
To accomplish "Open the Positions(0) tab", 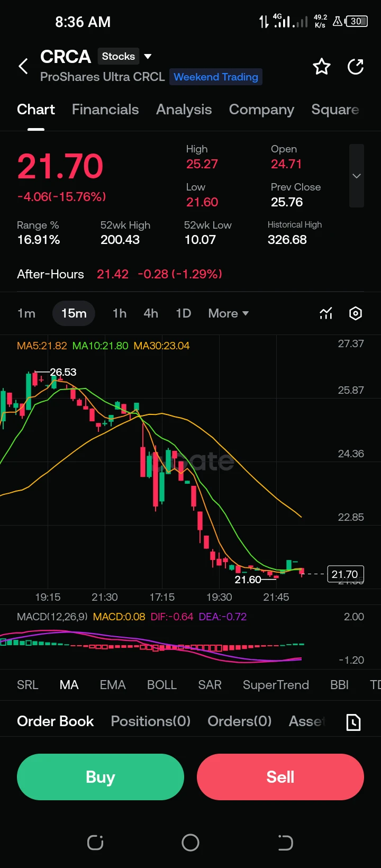I will tap(151, 721).
